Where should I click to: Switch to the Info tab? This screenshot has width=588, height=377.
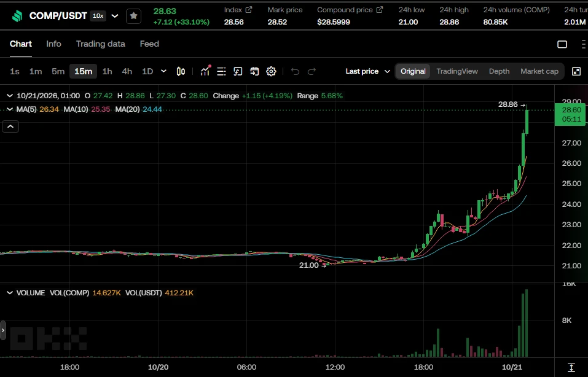(x=53, y=44)
